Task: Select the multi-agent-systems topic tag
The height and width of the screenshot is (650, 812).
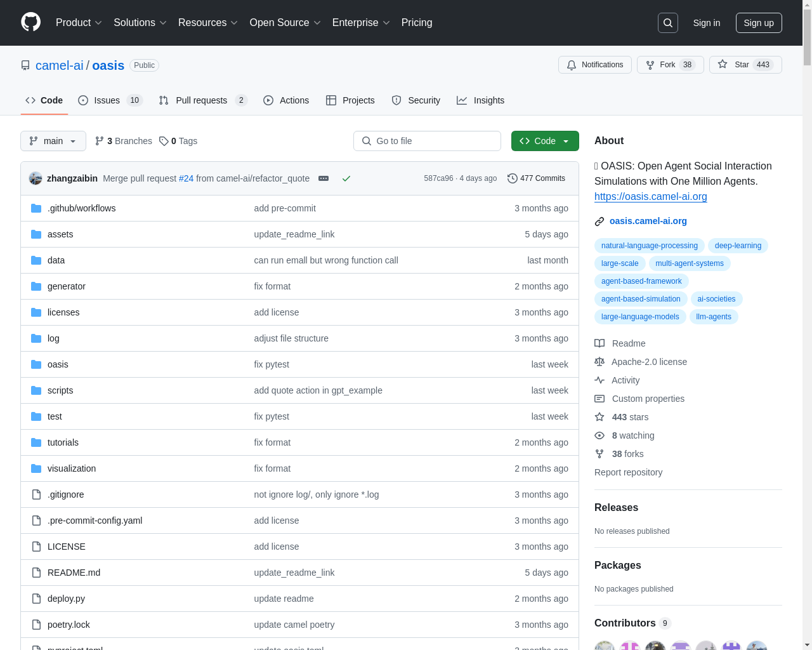Action: (x=690, y=263)
